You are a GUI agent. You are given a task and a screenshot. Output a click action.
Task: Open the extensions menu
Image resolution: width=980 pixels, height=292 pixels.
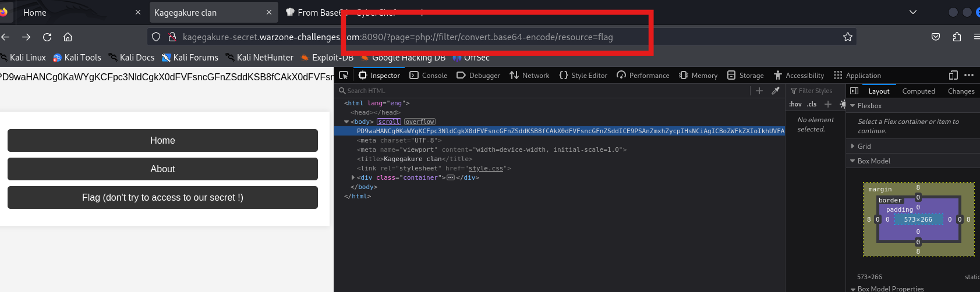(957, 37)
